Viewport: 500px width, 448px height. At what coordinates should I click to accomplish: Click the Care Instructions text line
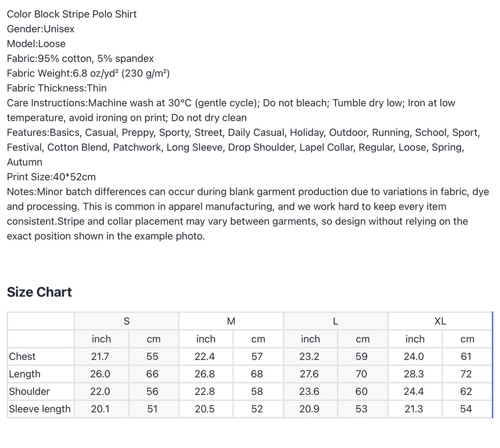pyautogui.click(x=231, y=110)
